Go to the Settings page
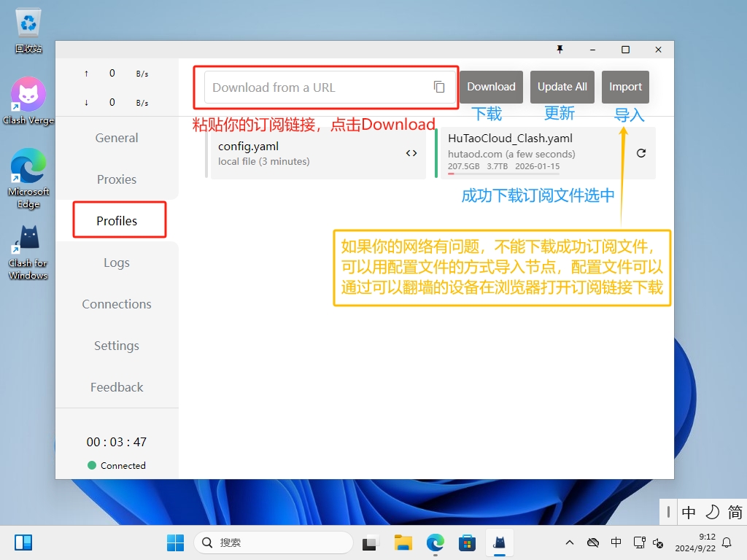 click(x=117, y=346)
